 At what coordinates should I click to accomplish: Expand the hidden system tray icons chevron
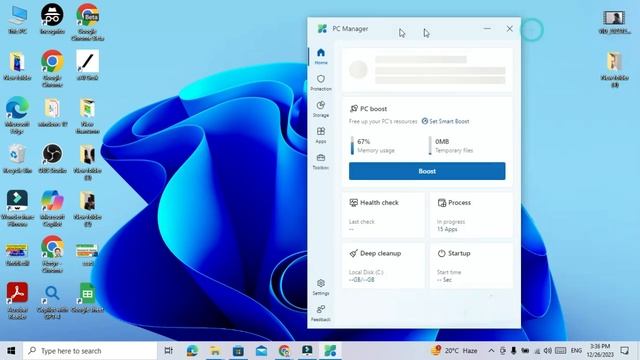(491, 351)
